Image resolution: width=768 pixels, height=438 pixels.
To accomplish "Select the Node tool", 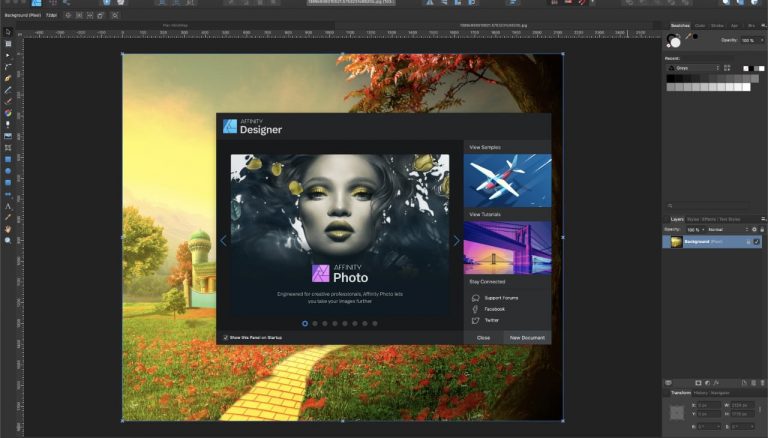I will pos(8,55).
